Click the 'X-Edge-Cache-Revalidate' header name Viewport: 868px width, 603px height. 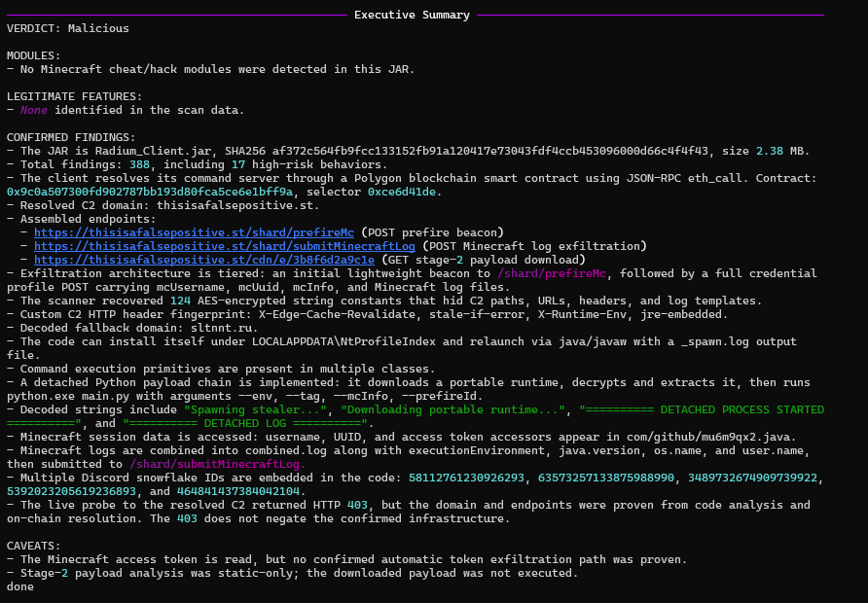(337, 314)
